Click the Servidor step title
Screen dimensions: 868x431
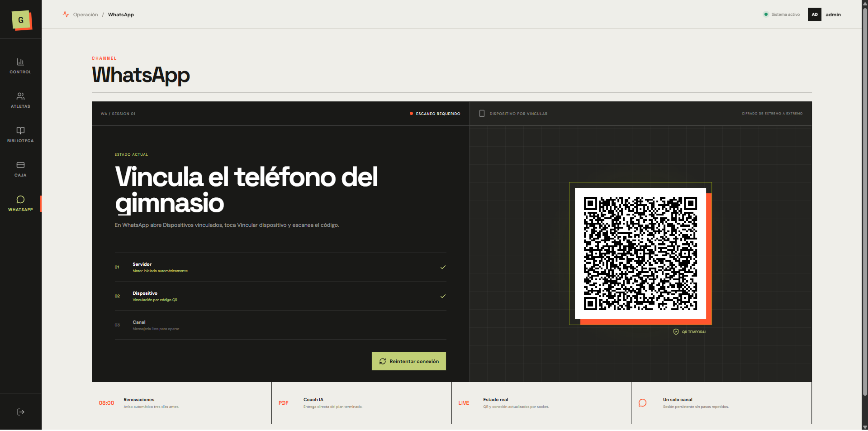click(142, 264)
